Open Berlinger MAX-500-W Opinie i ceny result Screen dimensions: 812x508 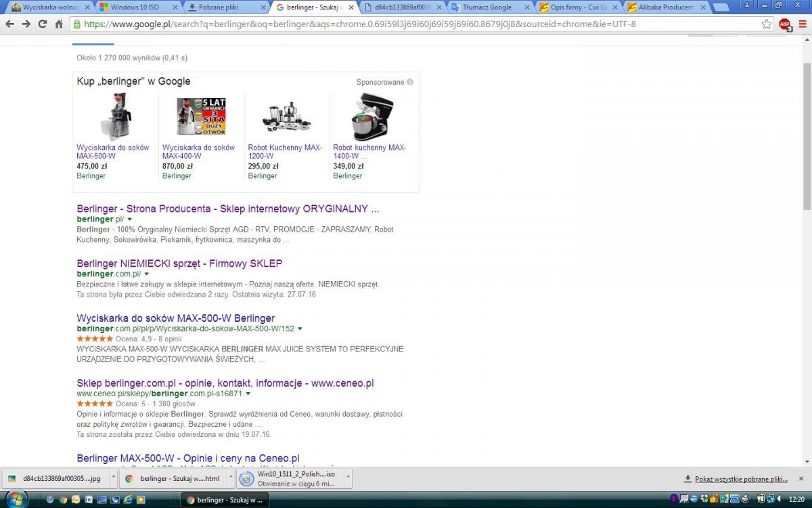pos(188,459)
